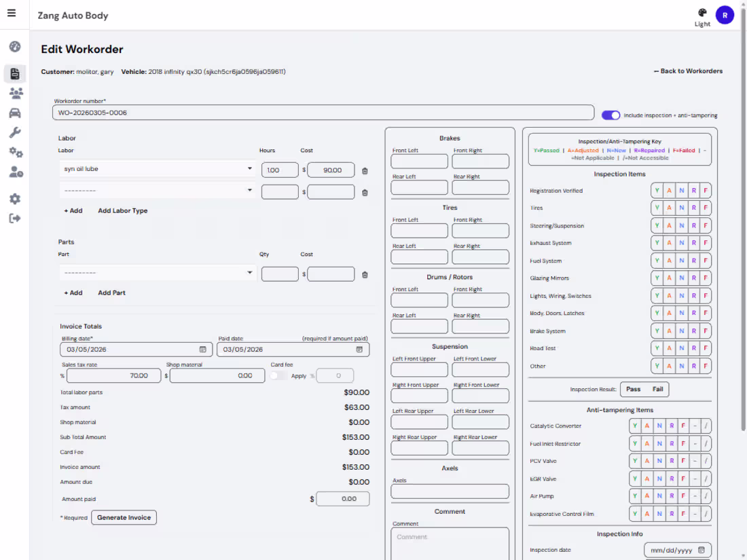This screenshot has width=747, height=560.
Task: Open the customers panel via the people icon
Action: [x=14, y=92]
